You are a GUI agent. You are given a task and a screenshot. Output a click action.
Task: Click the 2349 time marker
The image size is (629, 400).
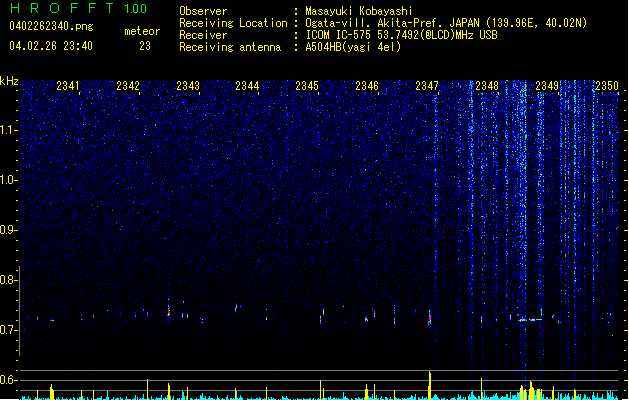pyautogui.click(x=547, y=86)
